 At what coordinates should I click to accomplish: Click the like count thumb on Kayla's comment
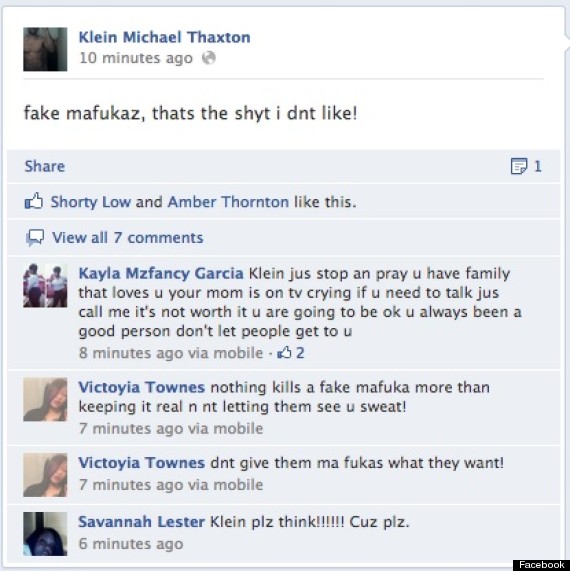coord(284,353)
